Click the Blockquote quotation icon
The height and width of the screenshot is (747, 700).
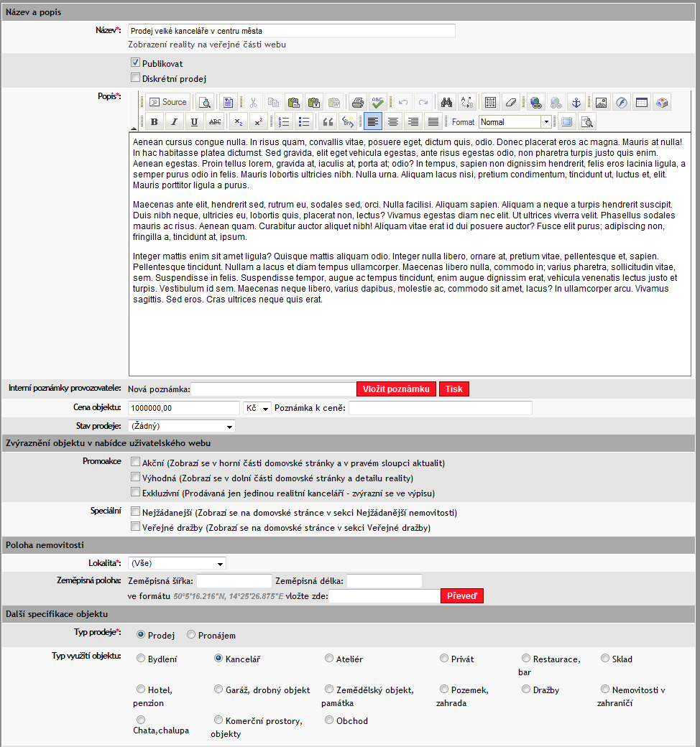click(327, 122)
